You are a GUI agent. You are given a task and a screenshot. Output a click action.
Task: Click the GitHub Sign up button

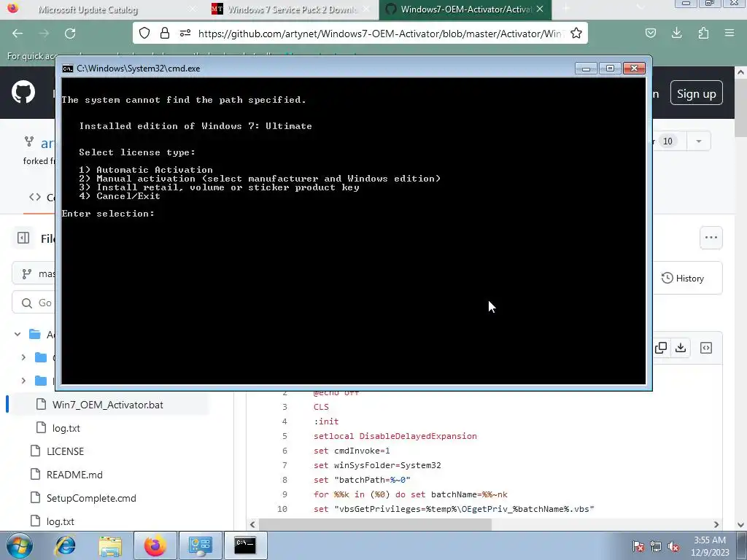(696, 93)
